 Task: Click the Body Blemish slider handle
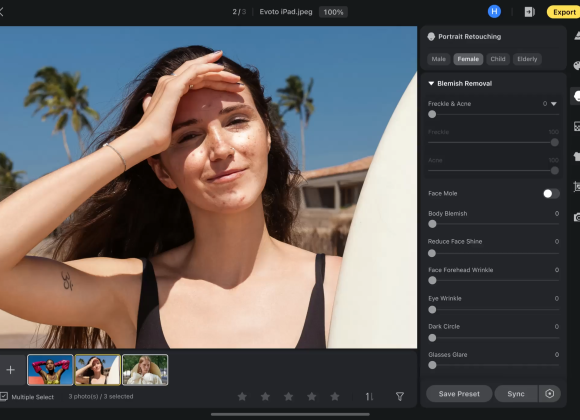432,224
